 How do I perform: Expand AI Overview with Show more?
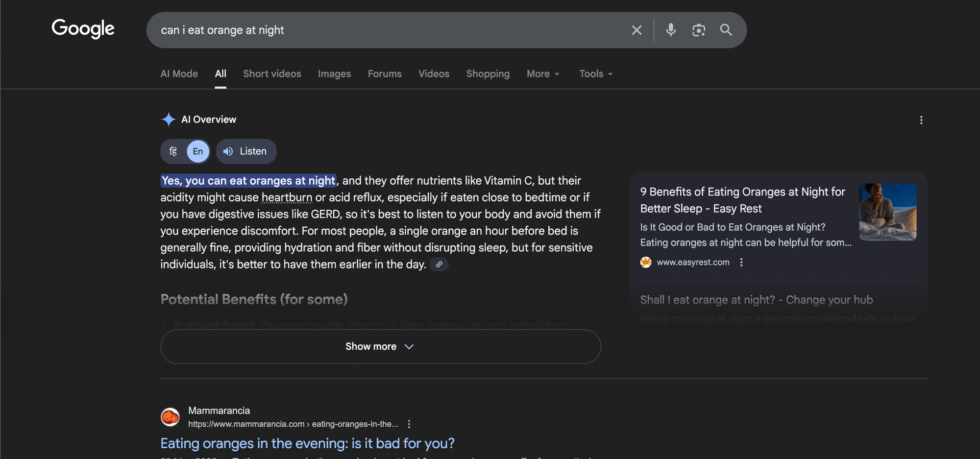(380, 347)
